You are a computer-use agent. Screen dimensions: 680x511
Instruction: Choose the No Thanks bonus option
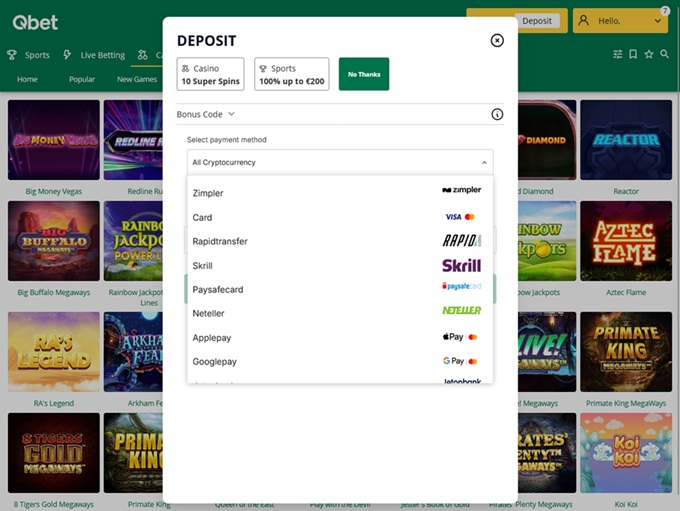[363, 74]
